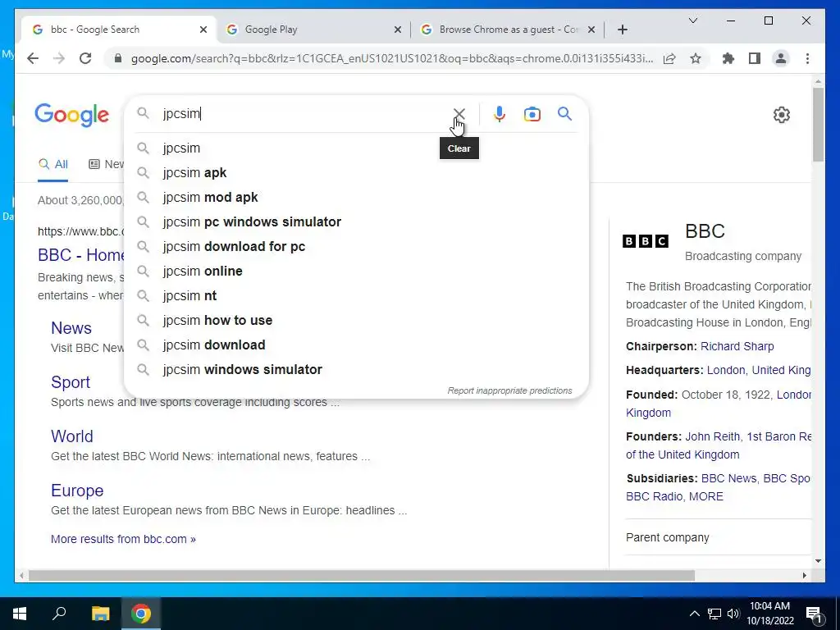Show hidden system tray icons
The height and width of the screenshot is (630, 840).
click(694, 614)
